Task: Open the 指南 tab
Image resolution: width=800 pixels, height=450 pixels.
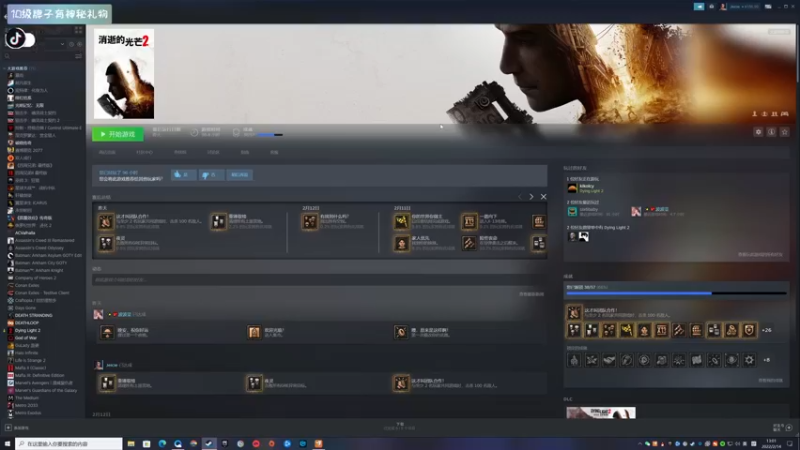Action: (x=245, y=153)
